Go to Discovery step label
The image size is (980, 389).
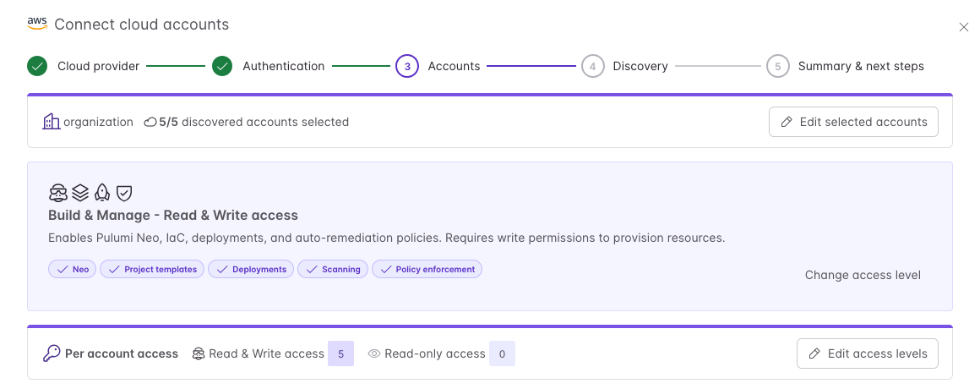point(640,66)
